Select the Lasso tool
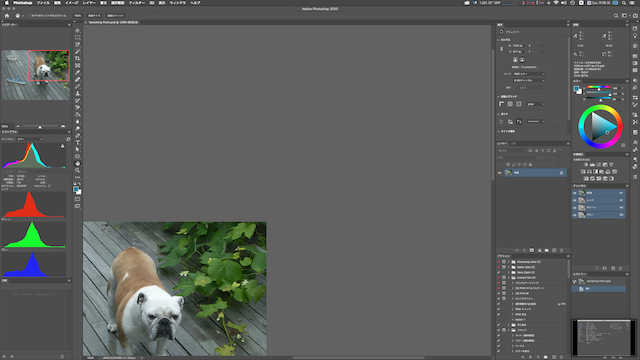Image resolution: width=640 pixels, height=360 pixels. click(x=78, y=44)
